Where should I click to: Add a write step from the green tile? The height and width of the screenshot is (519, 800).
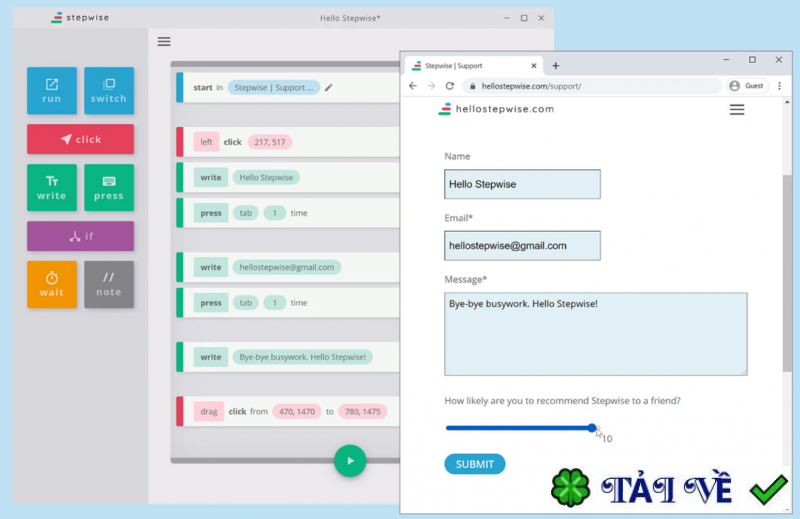click(x=52, y=188)
